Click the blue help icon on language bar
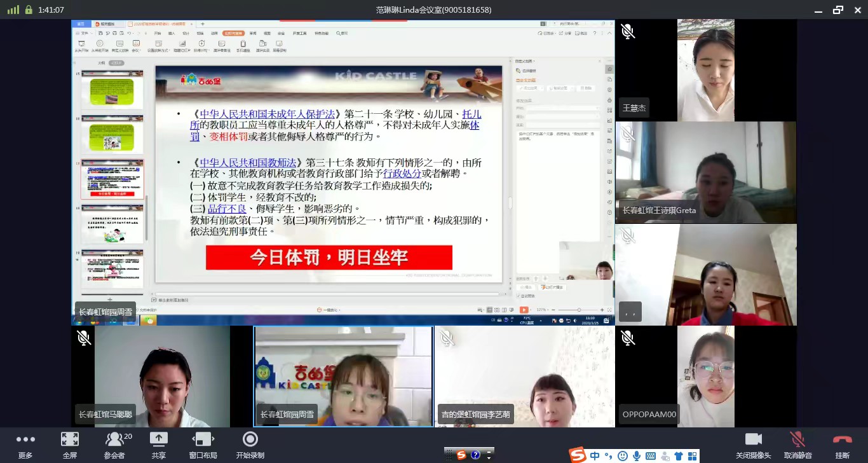The image size is (868, 463). 475,455
